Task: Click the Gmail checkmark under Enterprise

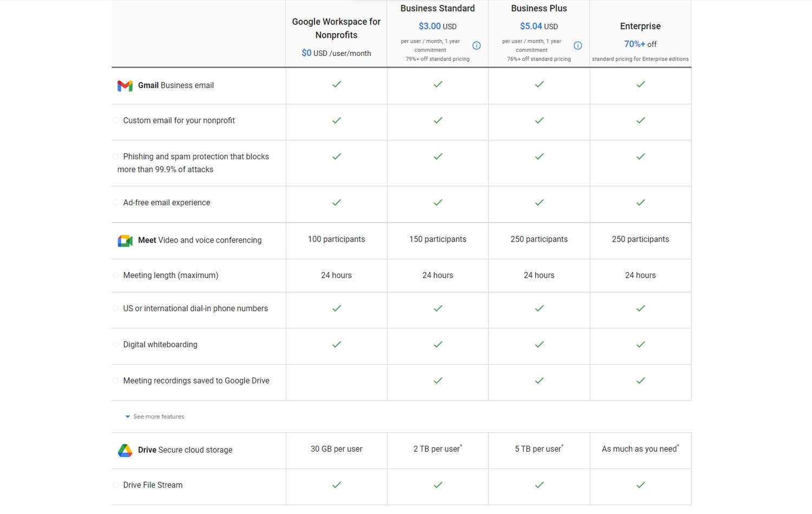Action: coord(640,84)
